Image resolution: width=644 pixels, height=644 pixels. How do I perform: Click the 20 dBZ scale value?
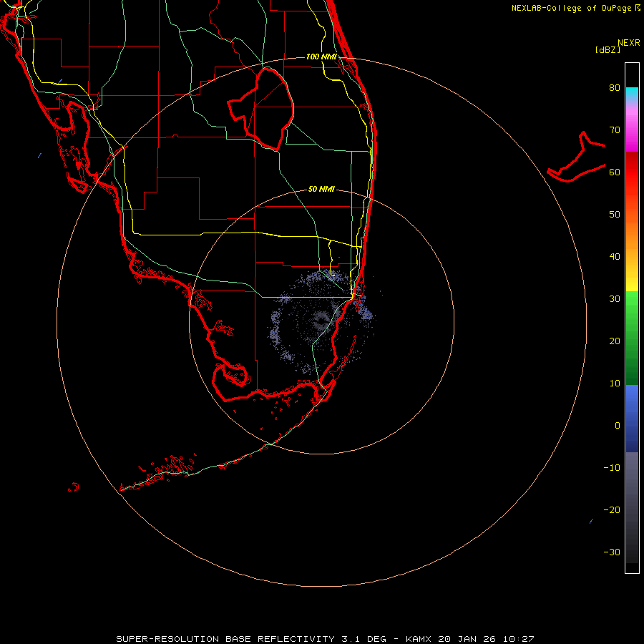[615, 341]
